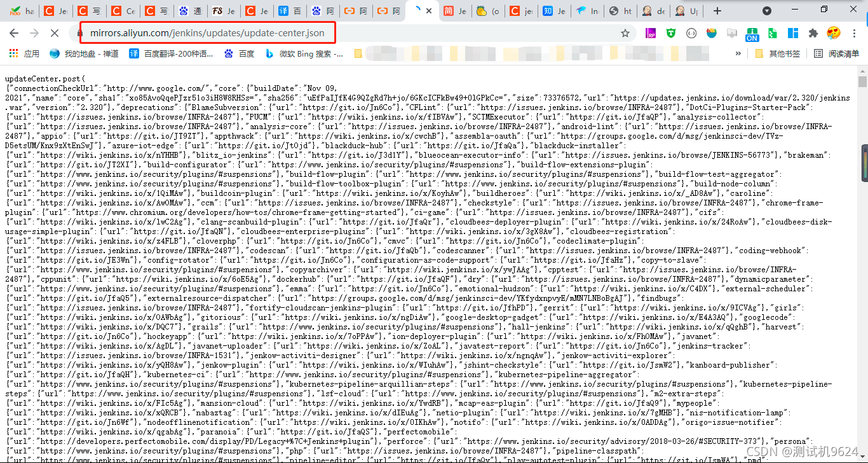This screenshot has width=868, height=463.
Task: Open the colorful bowl extension icon
Action: 712,33
